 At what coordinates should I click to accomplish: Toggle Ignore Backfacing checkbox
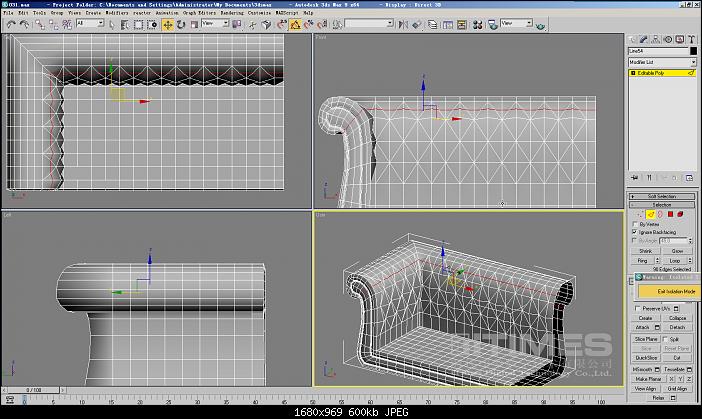tap(636, 232)
